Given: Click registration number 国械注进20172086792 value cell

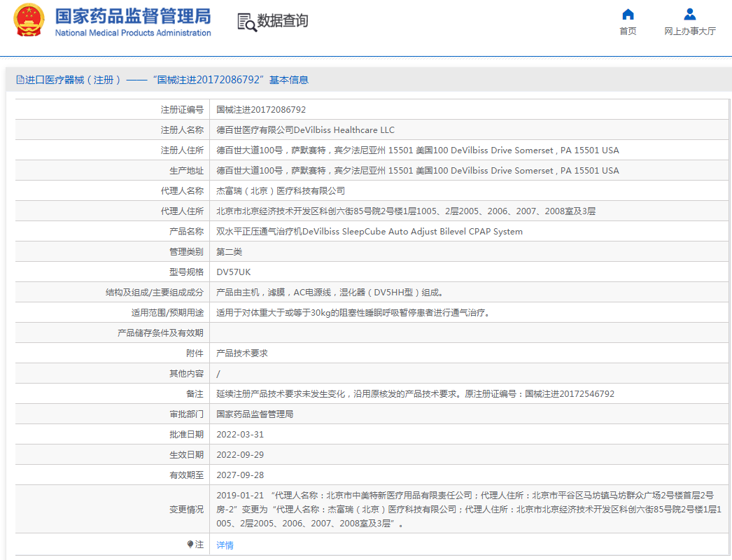Looking at the screenshot, I should click(x=261, y=110).
